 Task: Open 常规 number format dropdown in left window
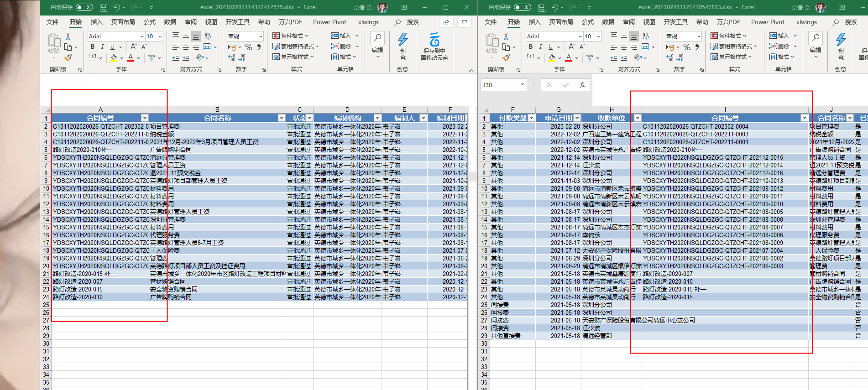(261, 36)
